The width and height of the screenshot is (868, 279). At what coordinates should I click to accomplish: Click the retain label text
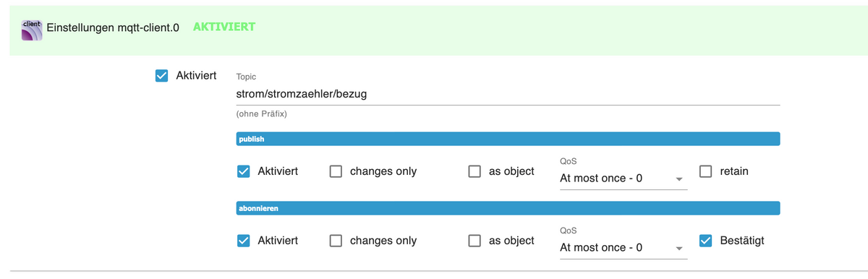click(x=734, y=171)
